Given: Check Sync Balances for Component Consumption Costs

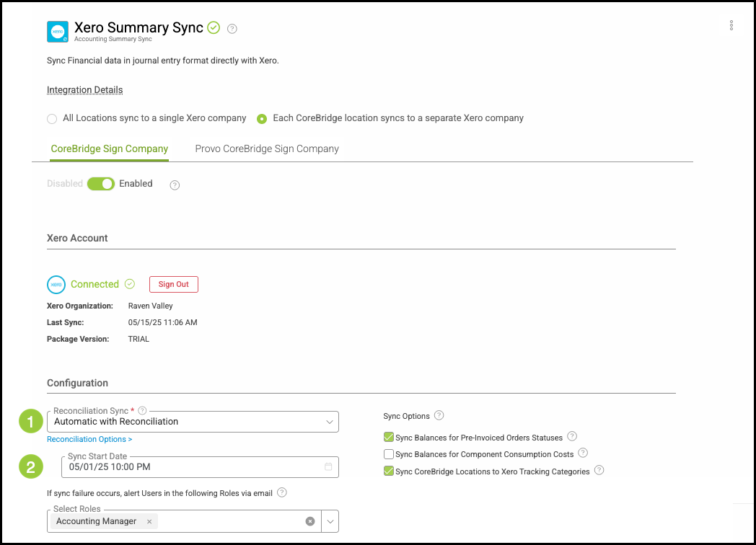Looking at the screenshot, I should [x=389, y=454].
